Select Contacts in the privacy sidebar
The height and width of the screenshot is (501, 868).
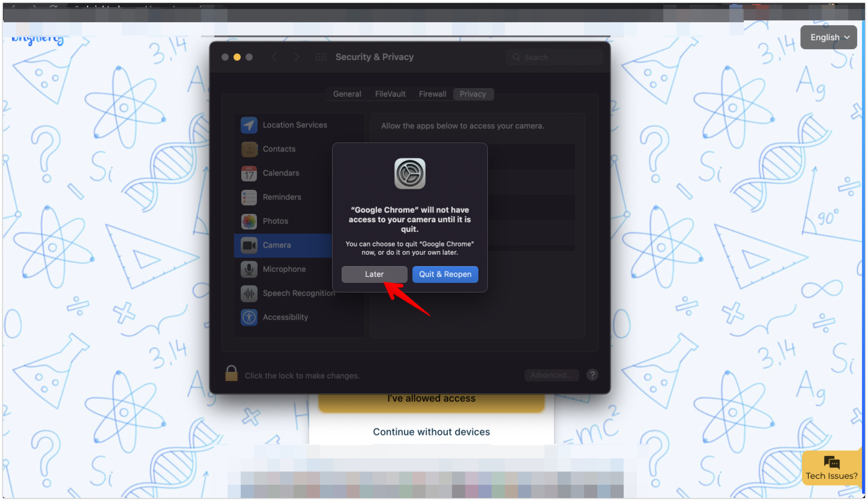[299, 149]
